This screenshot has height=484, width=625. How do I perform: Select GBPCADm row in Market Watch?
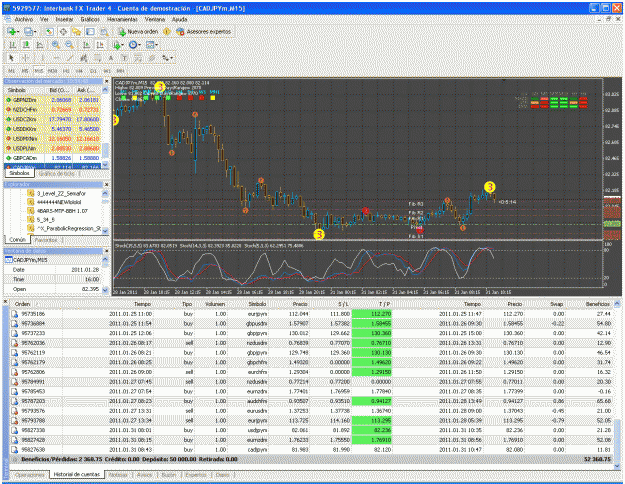pos(53,158)
